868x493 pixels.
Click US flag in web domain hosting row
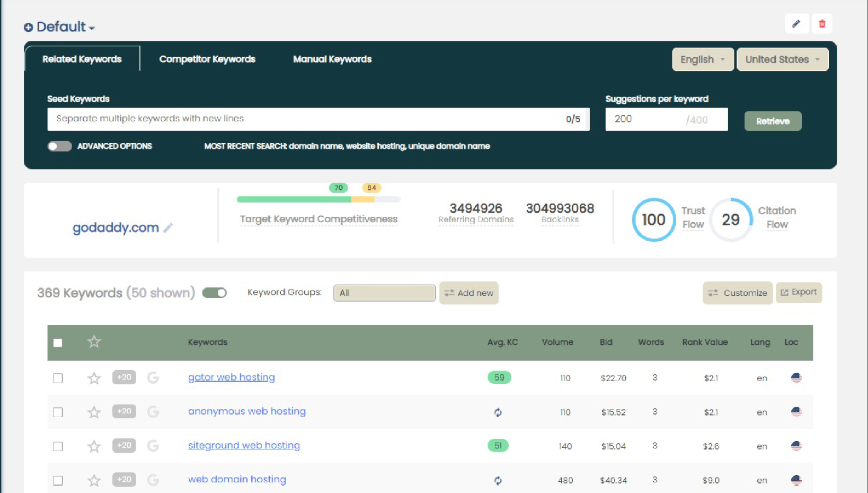tap(796, 480)
